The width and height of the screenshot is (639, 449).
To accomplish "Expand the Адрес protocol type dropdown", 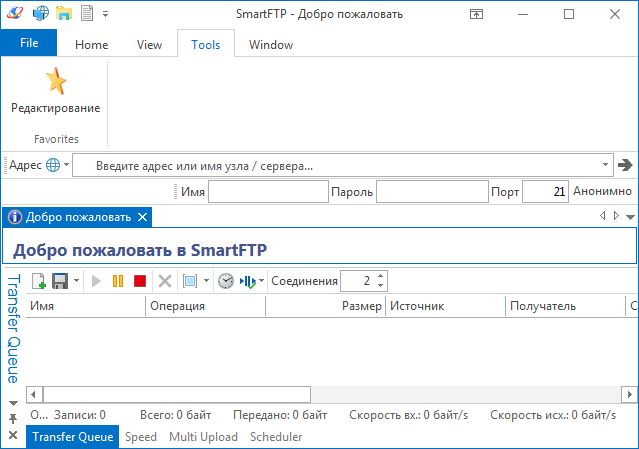I will (67, 165).
